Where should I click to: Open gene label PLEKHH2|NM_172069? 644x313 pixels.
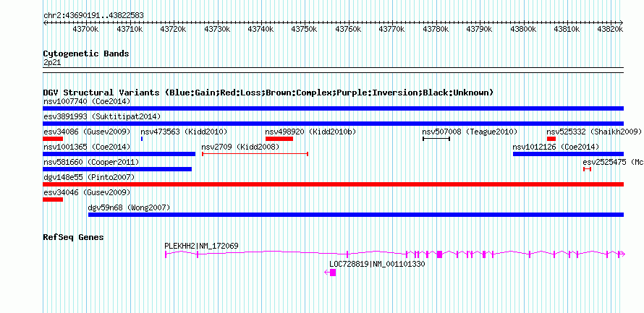coord(201,246)
